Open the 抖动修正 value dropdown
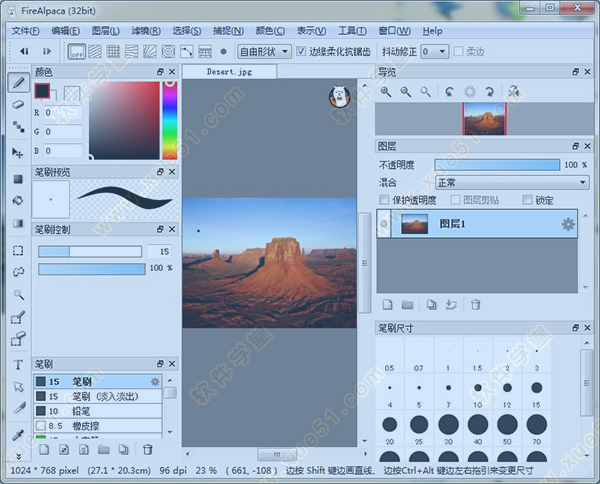 coord(434,51)
